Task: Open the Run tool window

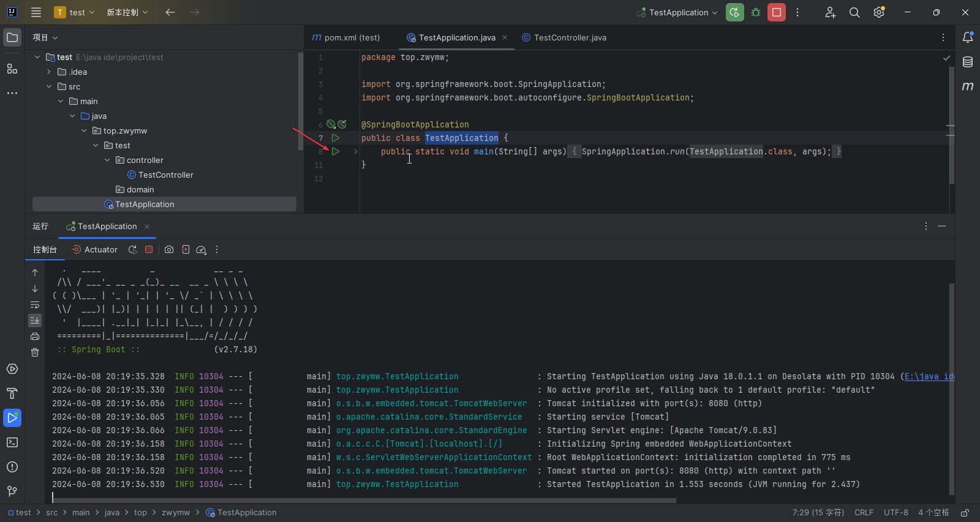Action: click(12, 418)
